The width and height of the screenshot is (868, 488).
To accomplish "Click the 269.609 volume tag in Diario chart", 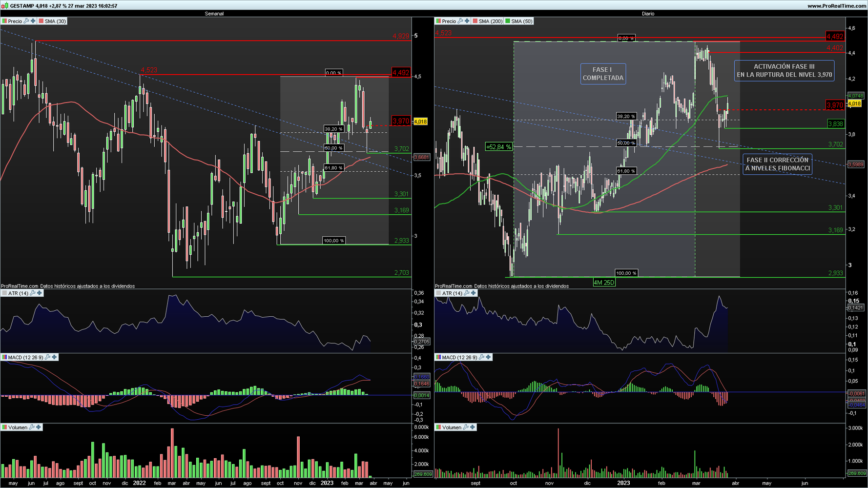I will [857, 473].
